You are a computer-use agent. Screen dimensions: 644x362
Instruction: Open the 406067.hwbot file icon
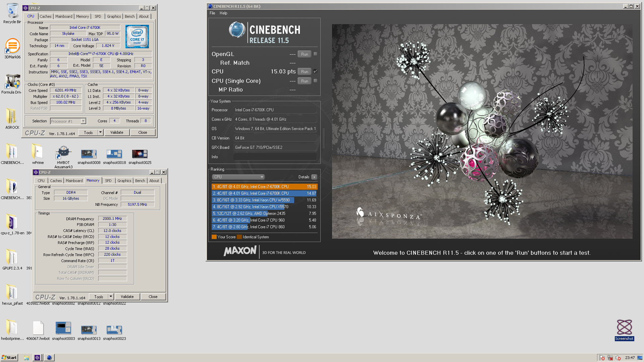click(38, 328)
